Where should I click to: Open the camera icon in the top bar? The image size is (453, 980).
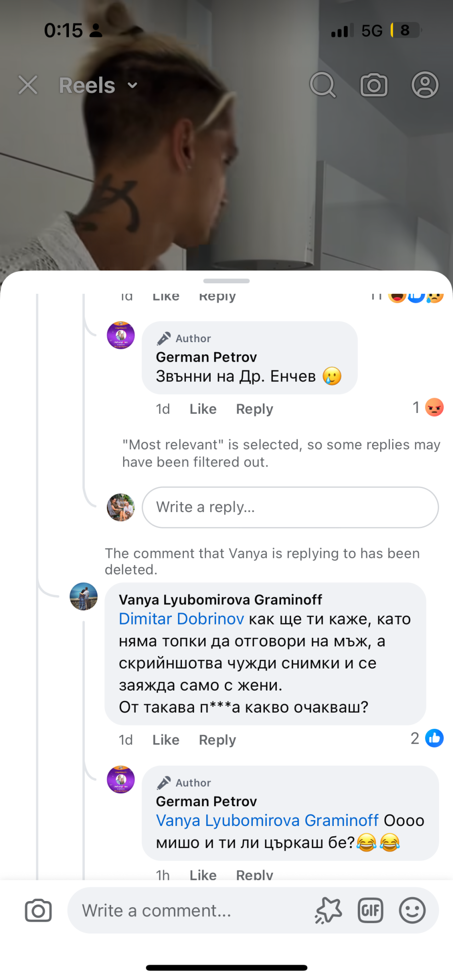(374, 85)
